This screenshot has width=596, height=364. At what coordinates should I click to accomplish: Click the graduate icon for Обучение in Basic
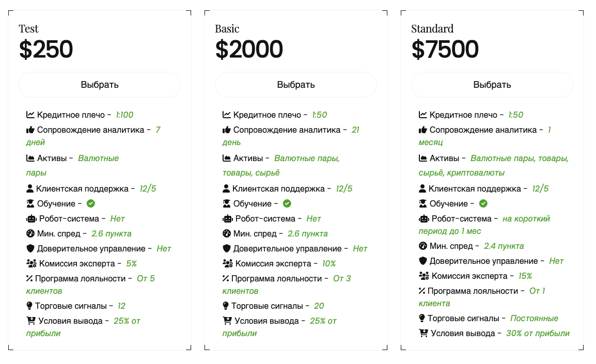pos(227,203)
